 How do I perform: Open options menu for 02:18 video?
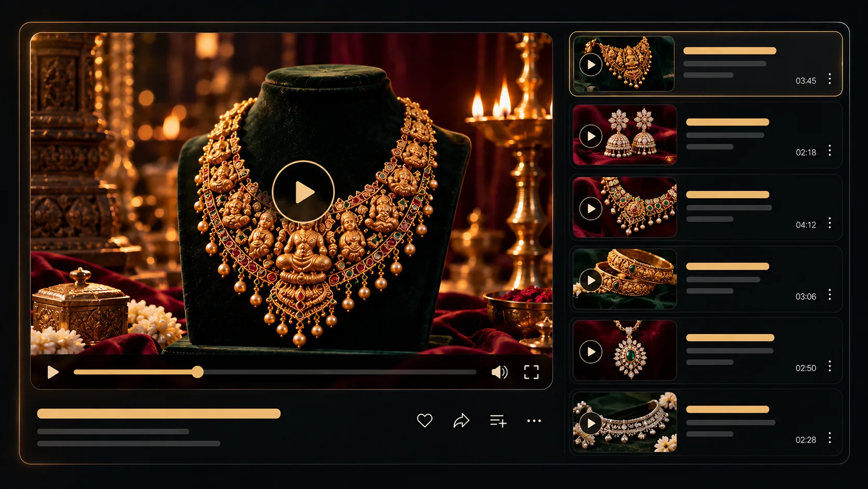click(x=830, y=151)
